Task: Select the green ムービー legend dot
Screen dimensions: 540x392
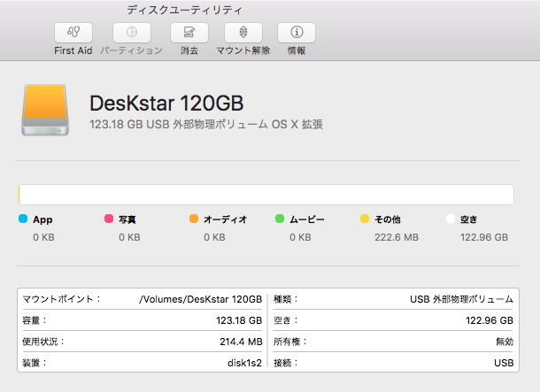Action: click(280, 219)
